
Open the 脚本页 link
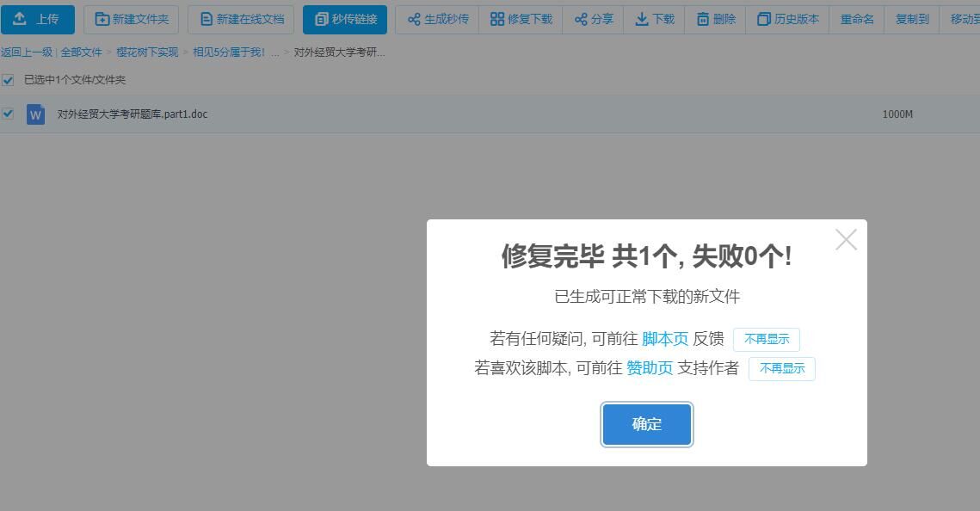(x=664, y=339)
